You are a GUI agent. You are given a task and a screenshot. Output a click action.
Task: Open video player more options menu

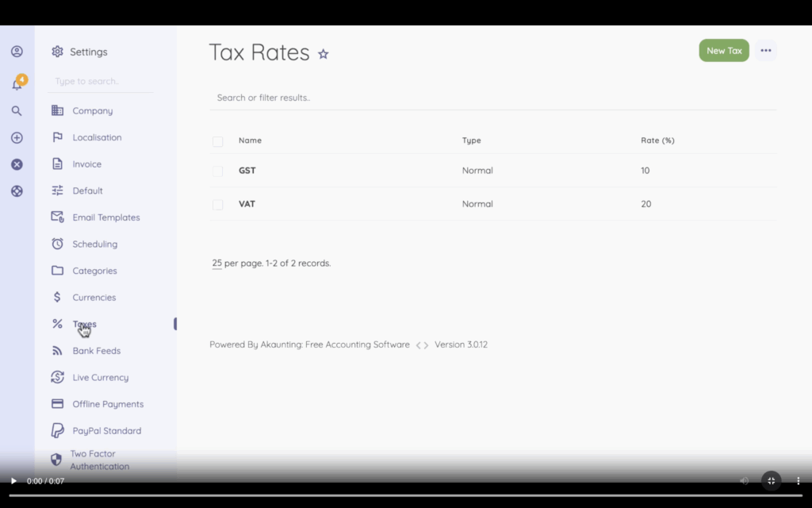coord(798,481)
